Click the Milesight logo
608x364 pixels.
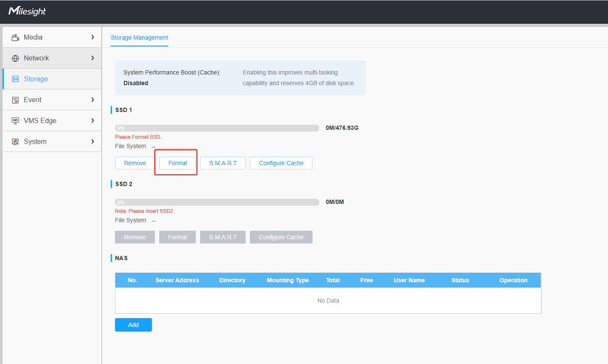[27, 11]
